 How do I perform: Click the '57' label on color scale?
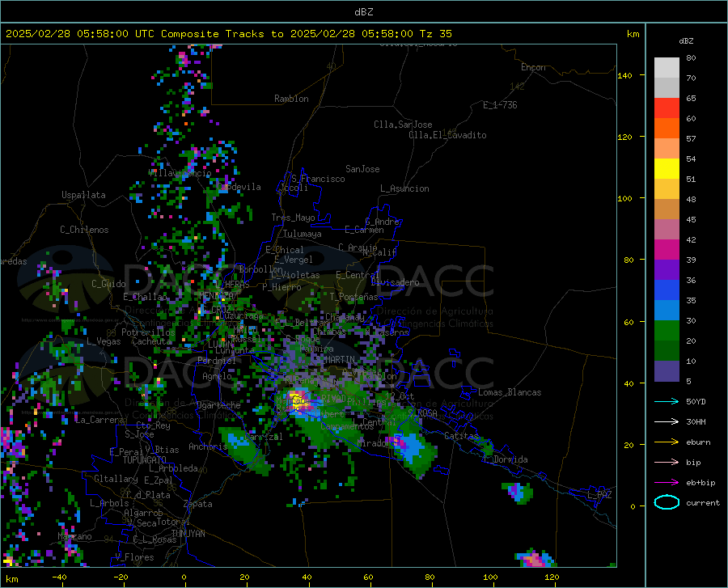(691, 139)
